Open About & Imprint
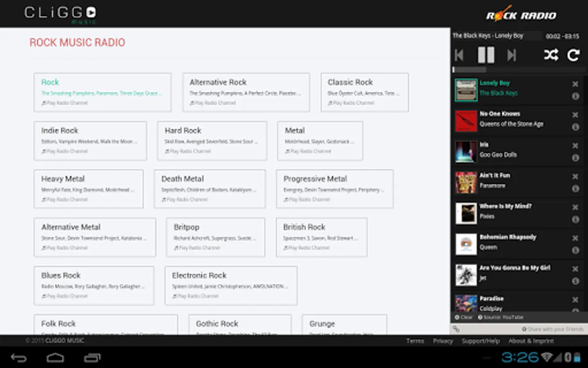This screenshot has height=368, width=588. 531,341
